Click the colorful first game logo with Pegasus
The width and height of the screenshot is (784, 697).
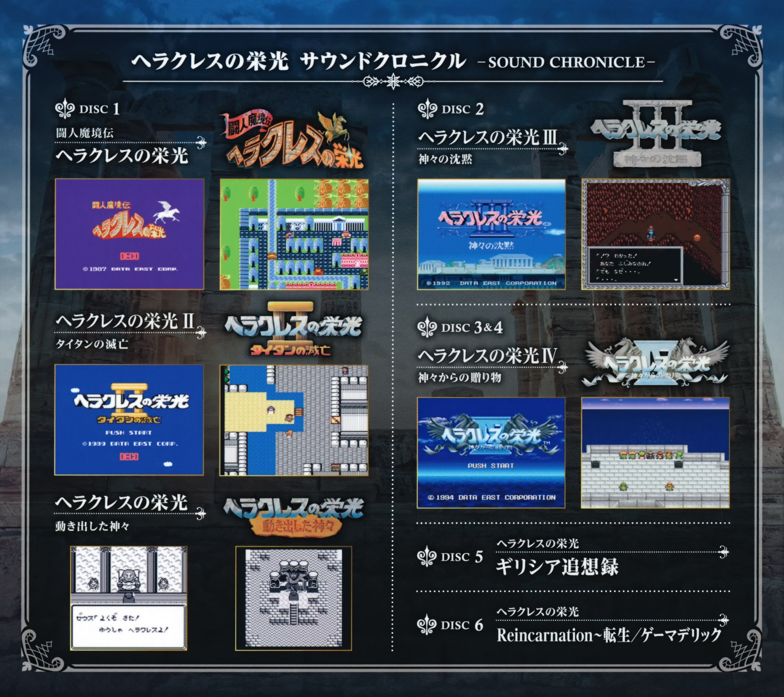tap(293, 140)
